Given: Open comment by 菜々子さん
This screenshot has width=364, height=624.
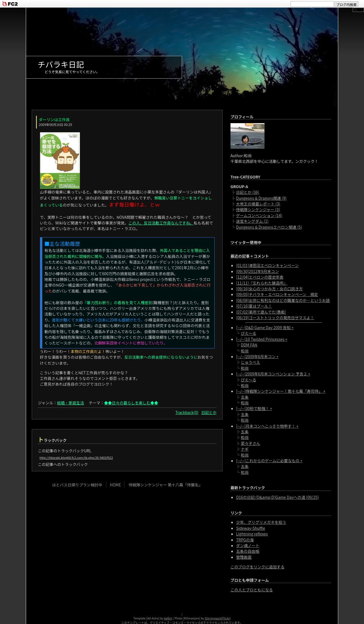Looking at the screenshot, I should [250, 444].
